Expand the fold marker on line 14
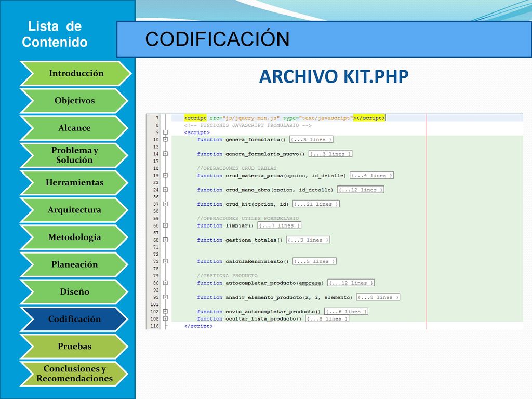The height and width of the screenshot is (399, 532). (165, 154)
